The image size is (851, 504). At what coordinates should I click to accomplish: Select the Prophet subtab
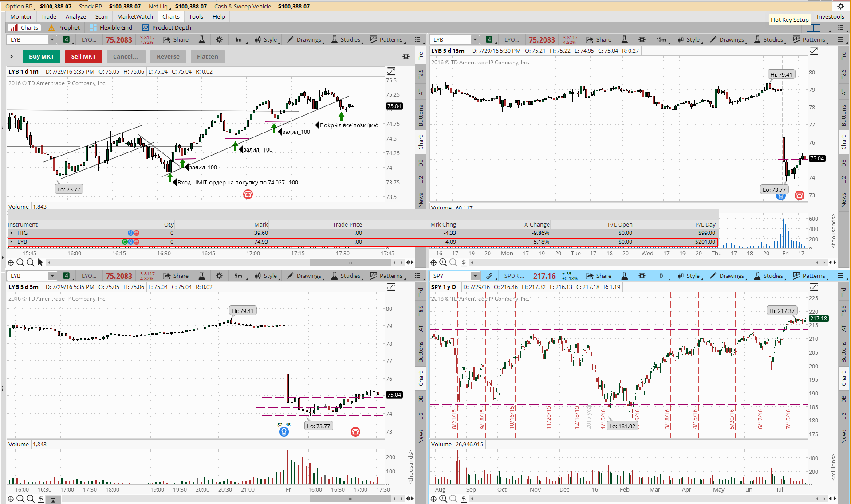[64, 27]
